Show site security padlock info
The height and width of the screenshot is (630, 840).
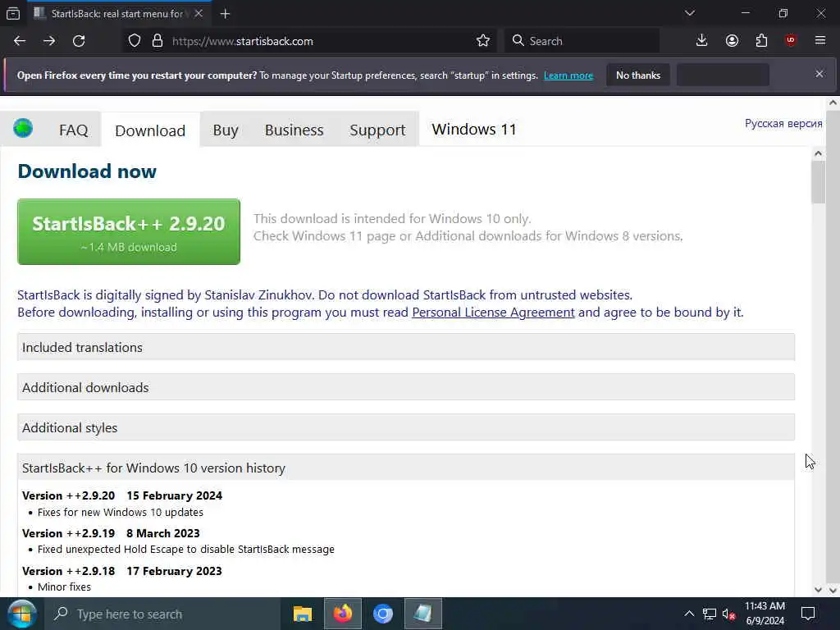click(x=157, y=41)
